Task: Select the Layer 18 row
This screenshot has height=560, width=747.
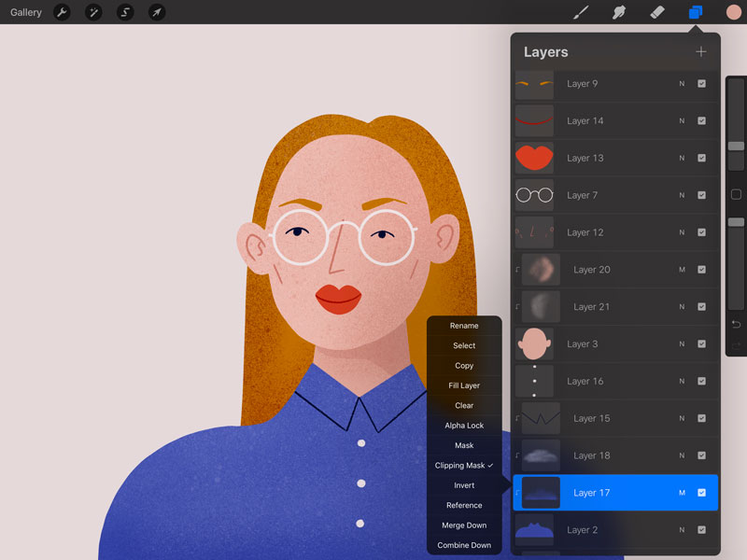Action: (615, 455)
